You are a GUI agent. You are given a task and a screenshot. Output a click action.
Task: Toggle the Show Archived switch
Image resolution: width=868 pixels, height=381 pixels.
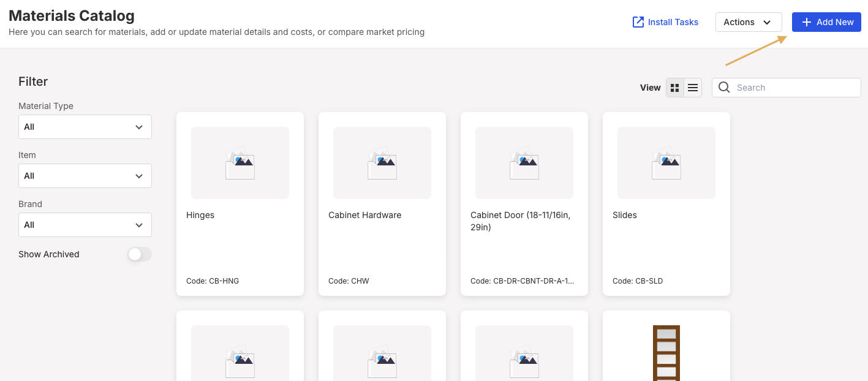tap(139, 254)
